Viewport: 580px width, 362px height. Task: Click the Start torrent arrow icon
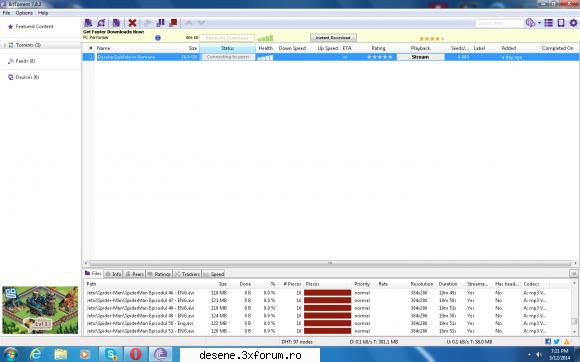[147, 23]
